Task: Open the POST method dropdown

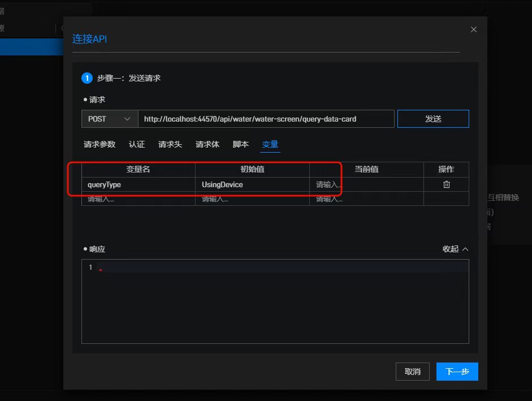Action: (110, 119)
